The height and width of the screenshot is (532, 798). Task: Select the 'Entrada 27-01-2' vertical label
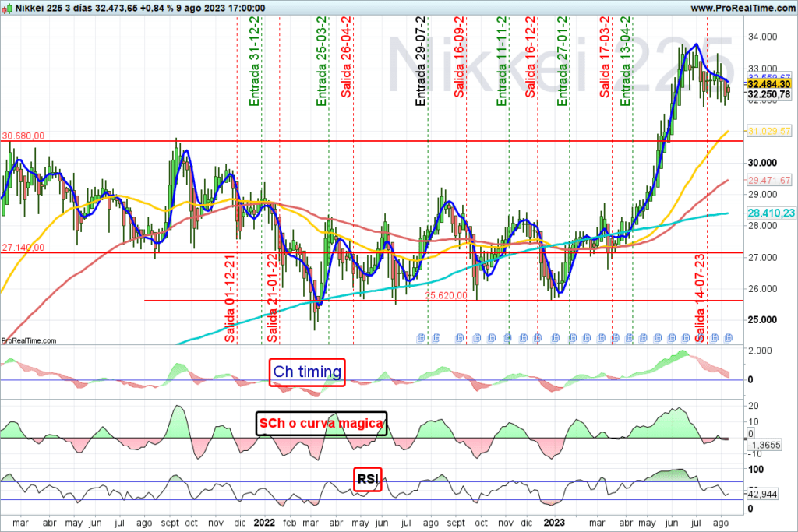(x=562, y=61)
